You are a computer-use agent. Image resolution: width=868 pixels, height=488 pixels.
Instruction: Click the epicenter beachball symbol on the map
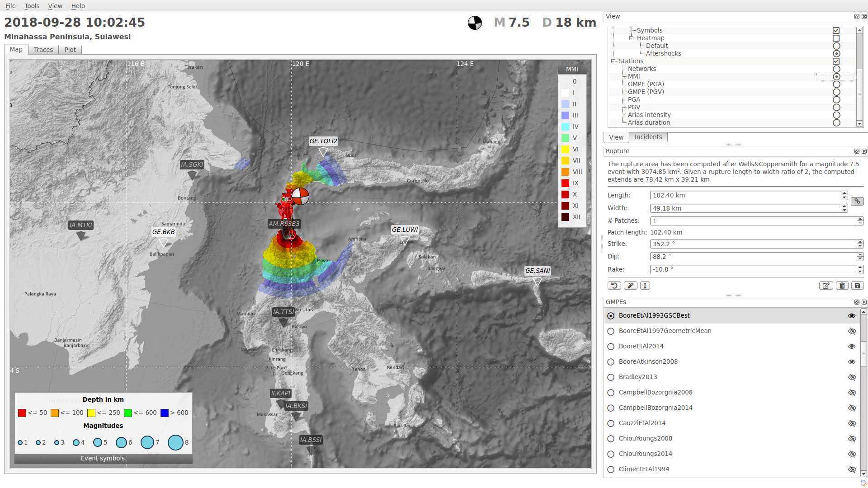[300, 196]
